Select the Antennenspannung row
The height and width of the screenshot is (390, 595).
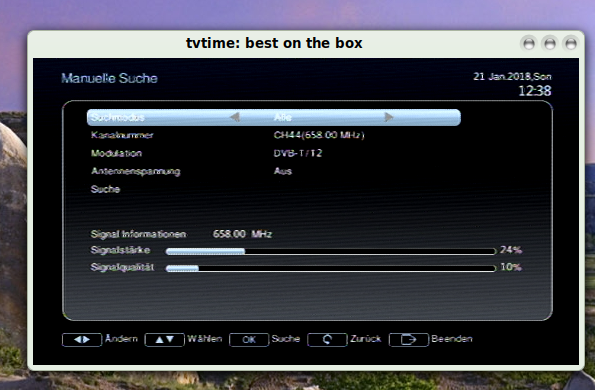274,171
